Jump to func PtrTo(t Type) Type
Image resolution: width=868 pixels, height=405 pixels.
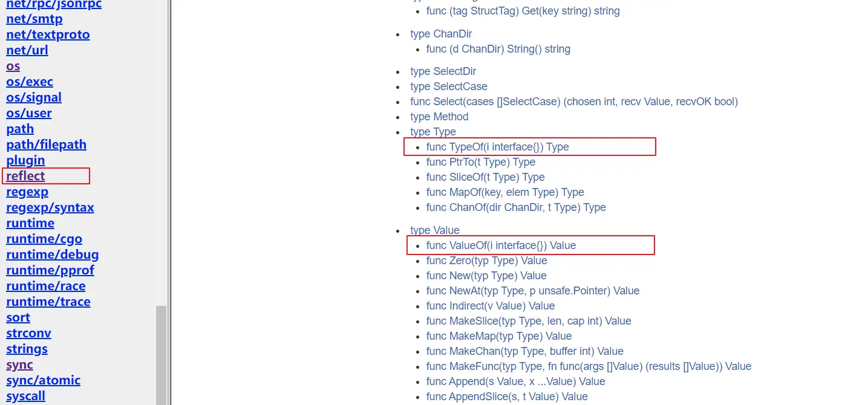tap(480, 162)
